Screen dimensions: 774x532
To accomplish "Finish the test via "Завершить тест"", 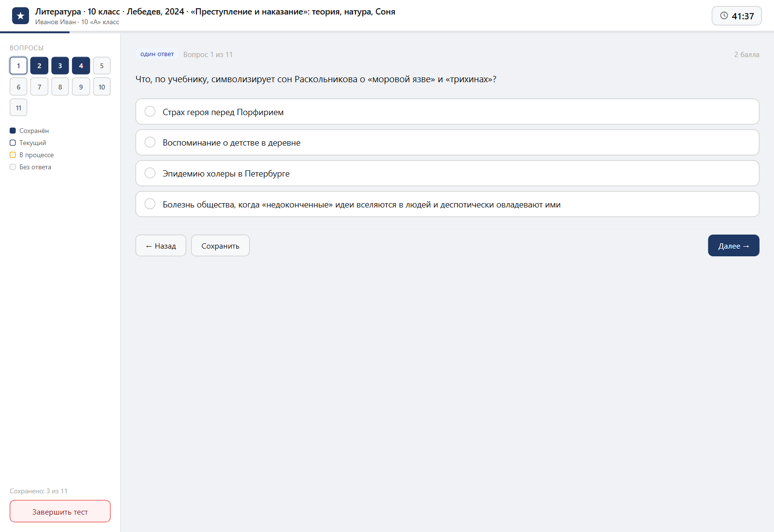I will (60, 511).
